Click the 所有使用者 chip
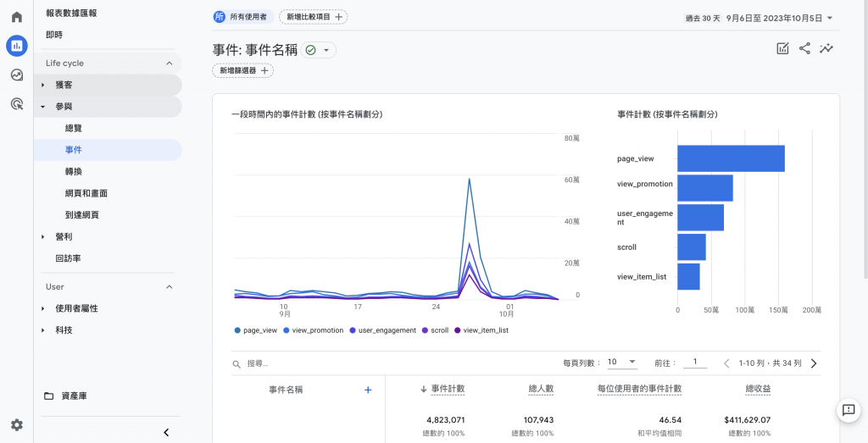Screen dimensions: 868x443 tap(243, 17)
